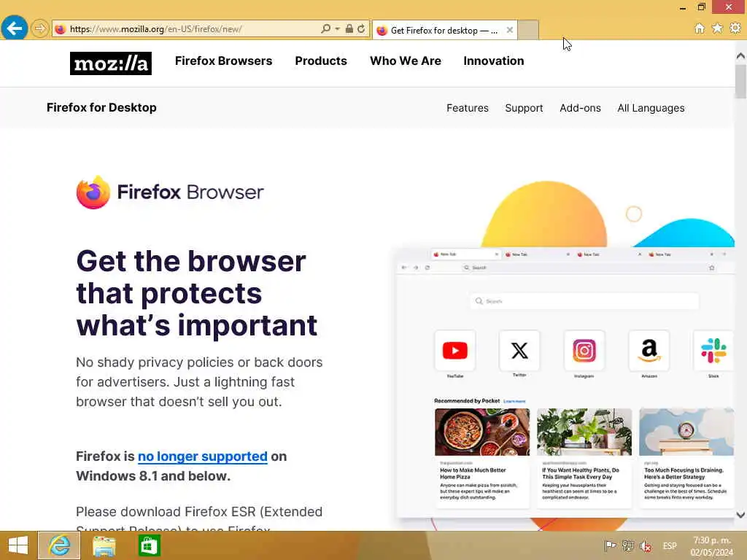The height and width of the screenshot is (560, 747).
Task: Open a new tab with blank tab button
Action: point(528,30)
